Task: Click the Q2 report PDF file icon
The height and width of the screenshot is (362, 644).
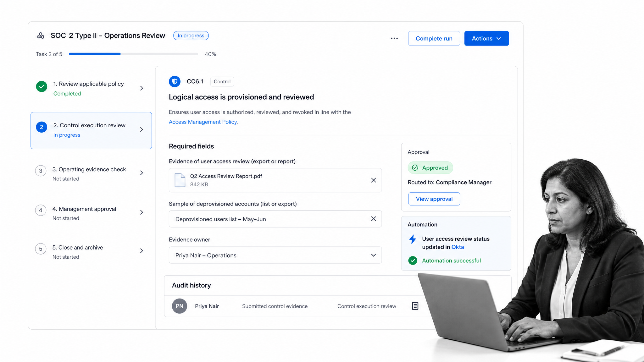Action: tap(180, 180)
